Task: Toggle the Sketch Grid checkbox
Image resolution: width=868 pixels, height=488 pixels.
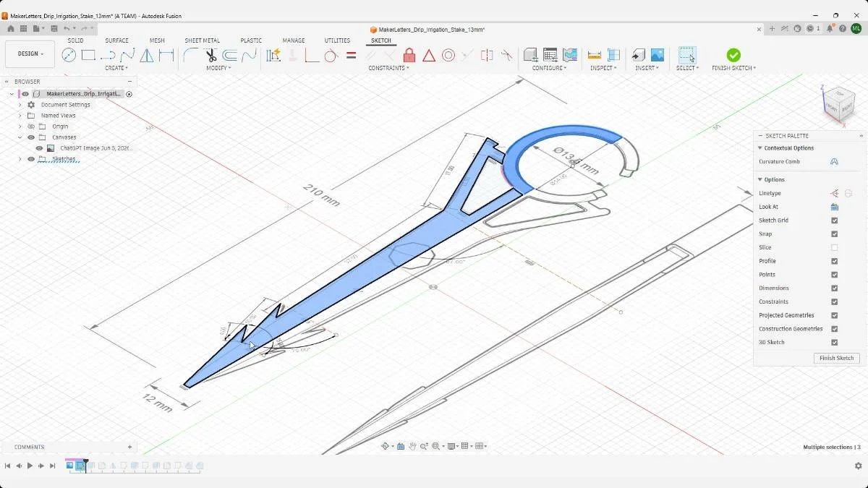Action: click(x=834, y=221)
